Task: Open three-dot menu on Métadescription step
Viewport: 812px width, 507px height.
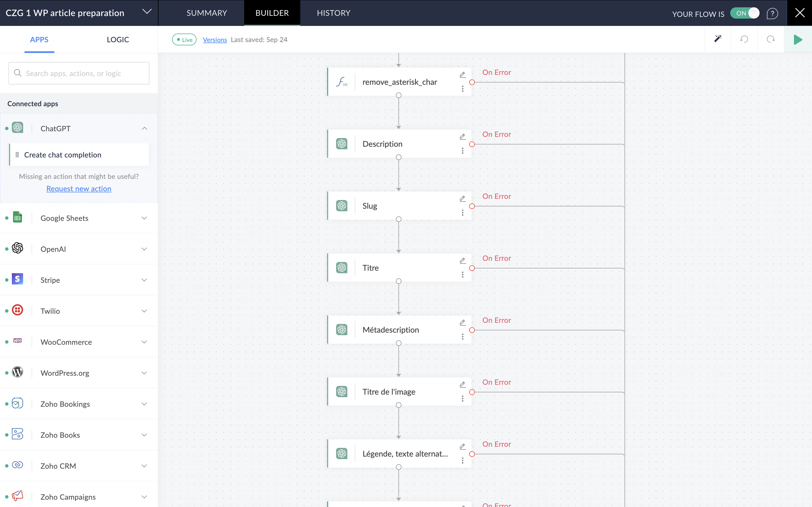Action: click(462, 337)
